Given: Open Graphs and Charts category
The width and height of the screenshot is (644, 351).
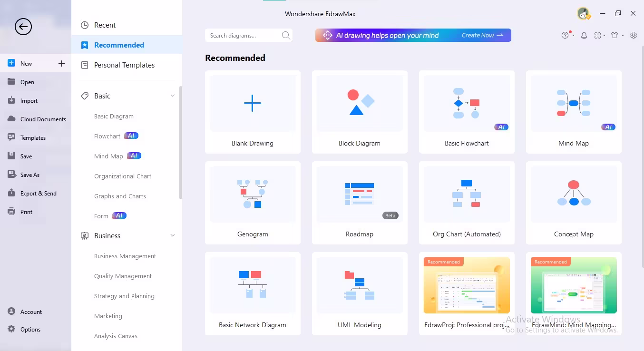Looking at the screenshot, I should pyautogui.click(x=120, y=196).
